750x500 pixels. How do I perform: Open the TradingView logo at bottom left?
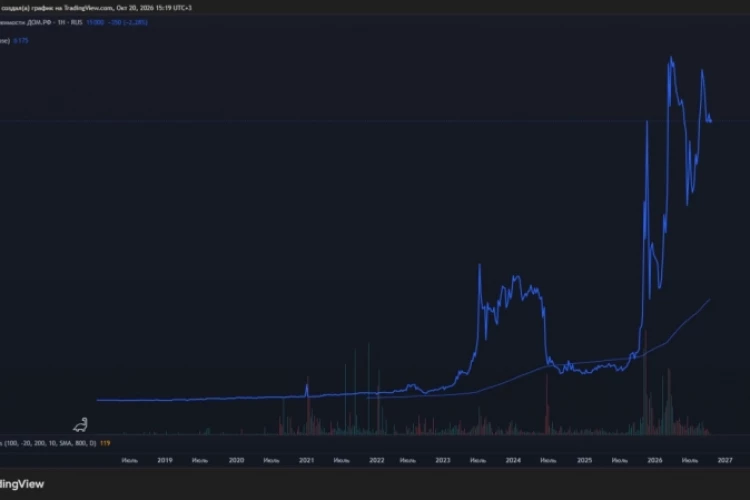coord(22,484)
